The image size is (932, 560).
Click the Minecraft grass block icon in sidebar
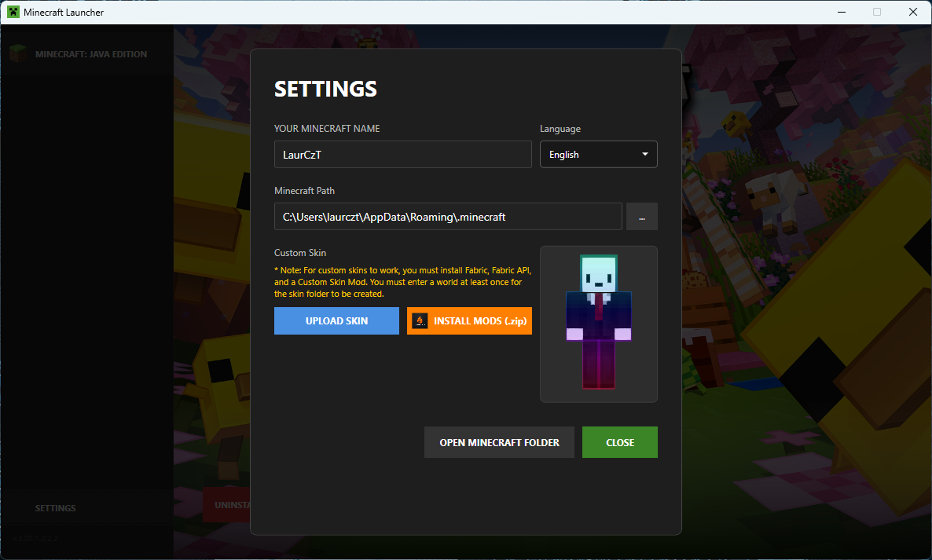pyautogui.click(x=18, y=54)
